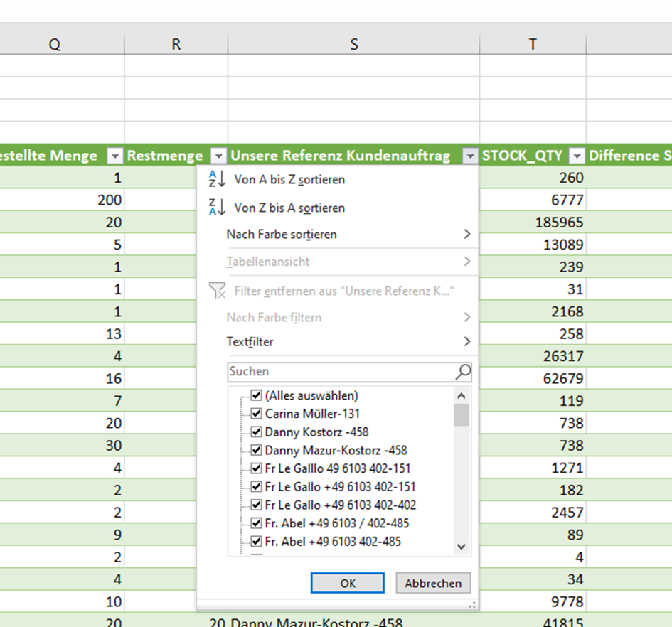
Task: Click the Z-to-A sort descending icon
Action: (x=216, y=208)
